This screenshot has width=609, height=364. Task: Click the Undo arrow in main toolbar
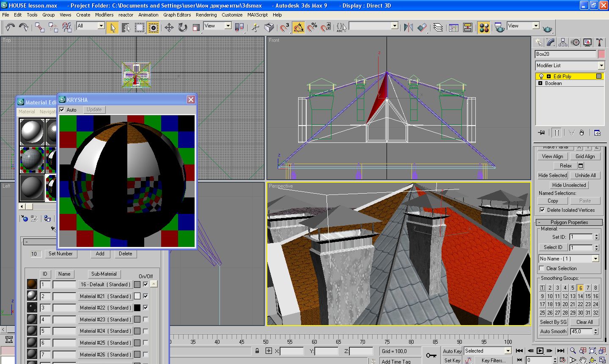(10, 27)
